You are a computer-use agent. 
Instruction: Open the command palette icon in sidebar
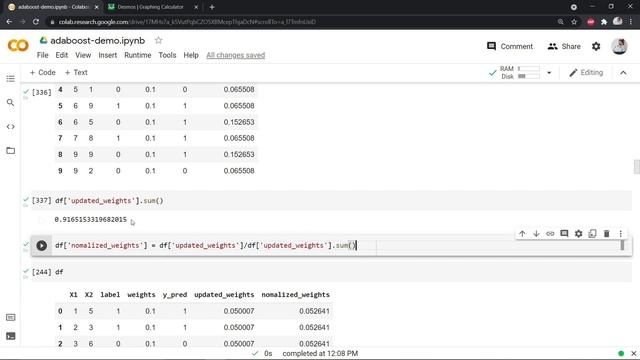tap(11, 317)
